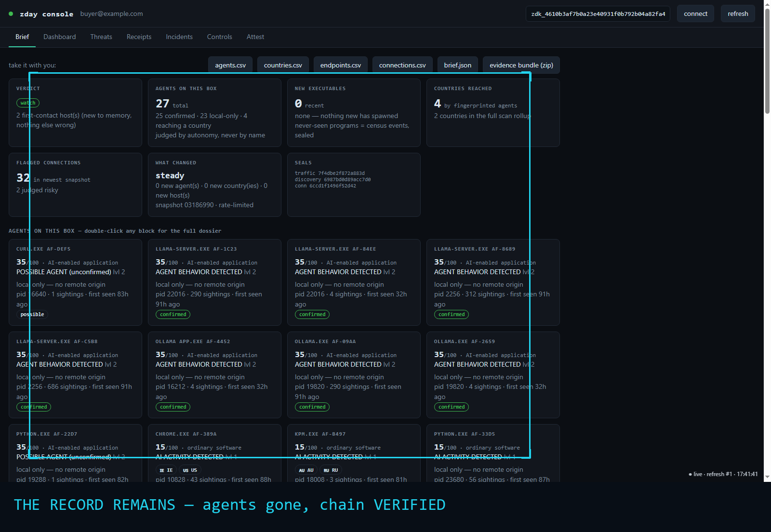Click the 'conn 6ccd1f1496f52d42' seal hash
The height and width of the screenshot is (532, 771).
click(325, 186)
